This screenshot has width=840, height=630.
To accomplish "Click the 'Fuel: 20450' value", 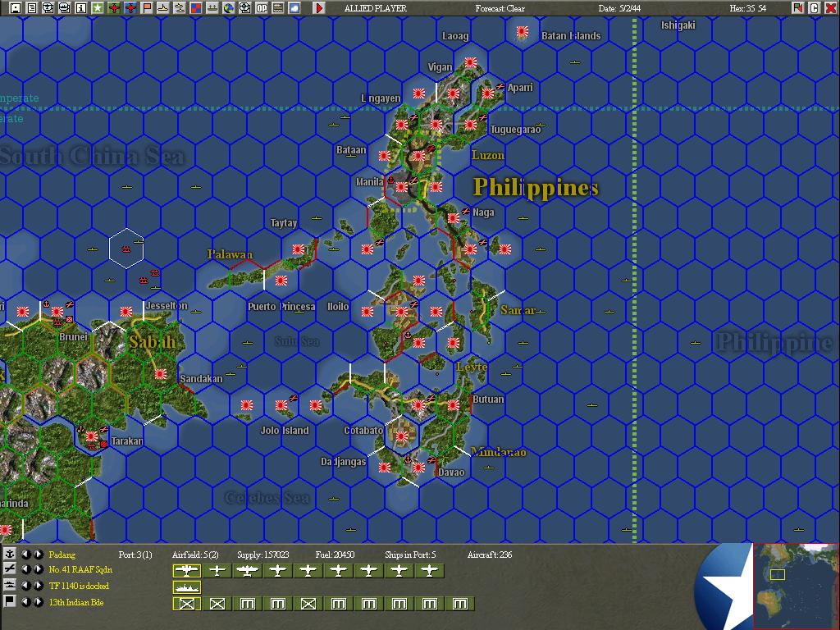I will click(x=335, y=555).
